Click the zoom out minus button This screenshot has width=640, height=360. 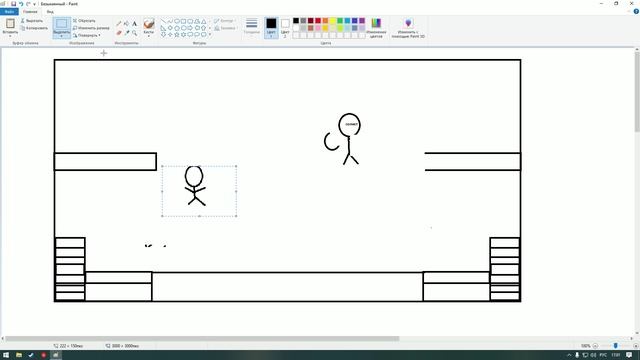pos(595,346)
